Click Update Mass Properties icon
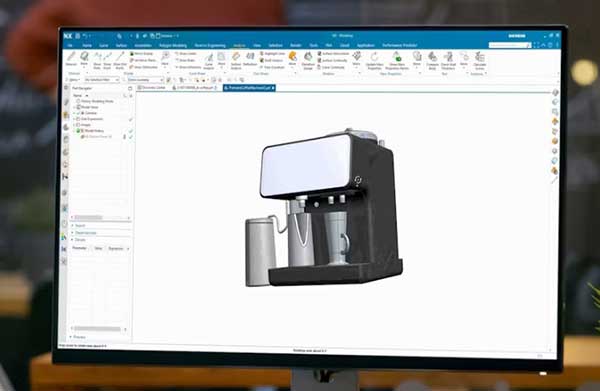This screenshot has width=600, height=391. click(374, 61)
